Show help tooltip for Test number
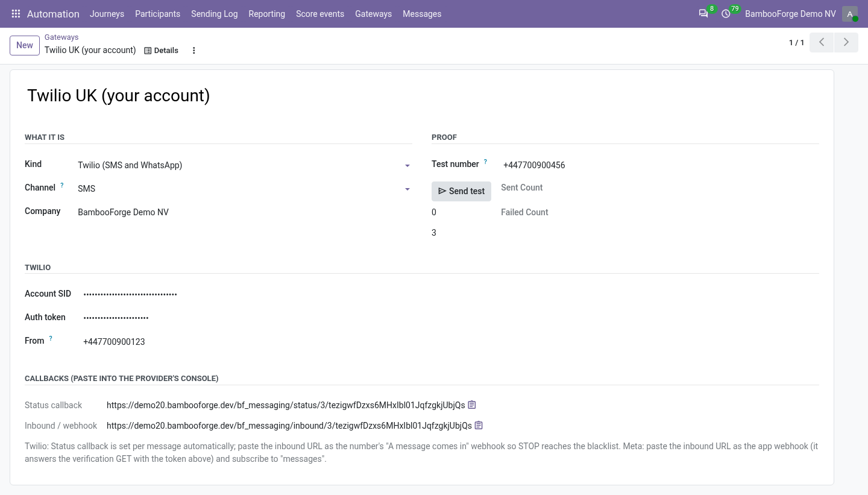The height and width of the screenshot is (495, 868). (x=486, y=162)
